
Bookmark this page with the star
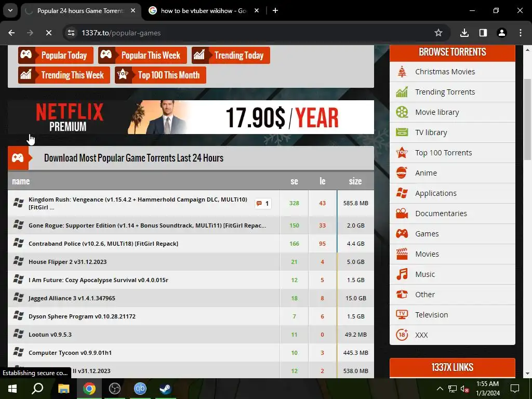(x=438, y=33)
